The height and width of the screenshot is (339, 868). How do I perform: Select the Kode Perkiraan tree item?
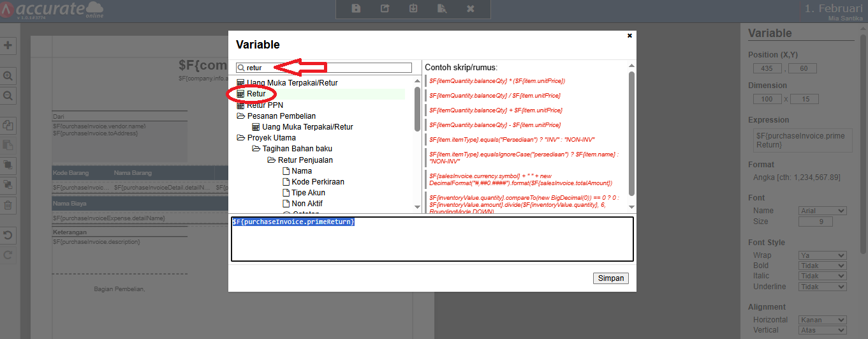coord(318,182)
